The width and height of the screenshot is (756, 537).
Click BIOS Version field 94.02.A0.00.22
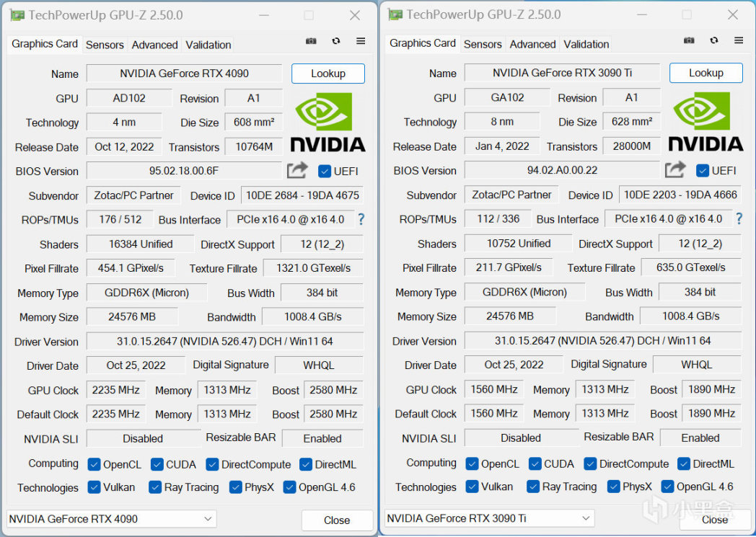tap(562, 171)
